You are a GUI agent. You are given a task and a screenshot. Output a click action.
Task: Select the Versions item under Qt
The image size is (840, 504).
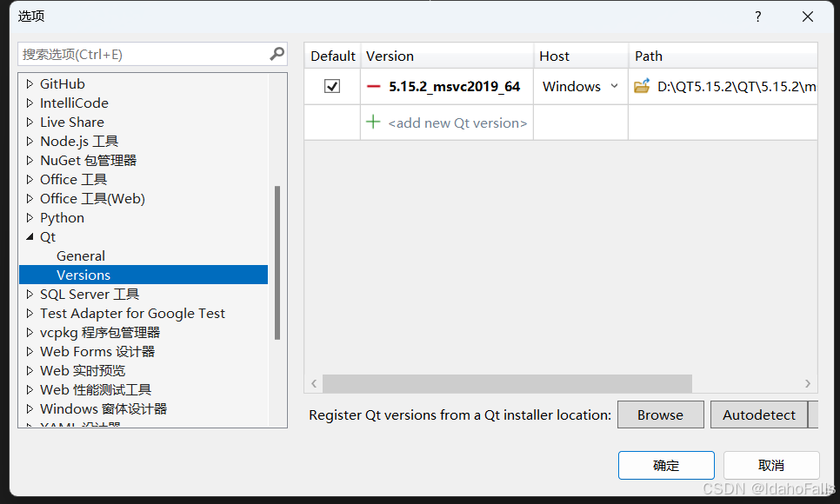pyautogui.click(x=143, y=275)
